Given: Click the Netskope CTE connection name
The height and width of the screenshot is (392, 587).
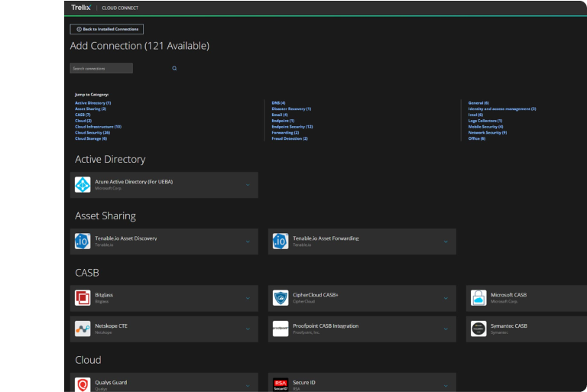Looking at the screenshot, I should tap(111, 326).
